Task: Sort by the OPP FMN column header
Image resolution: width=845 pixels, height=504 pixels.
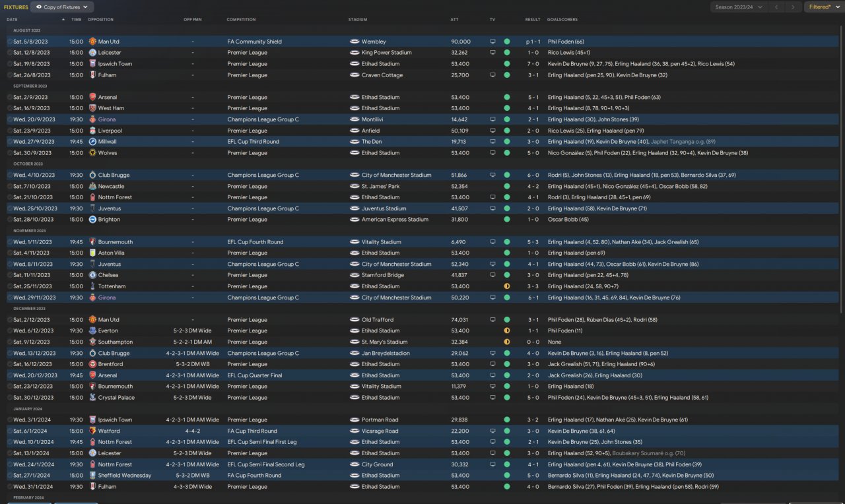Action: point(193,20)
